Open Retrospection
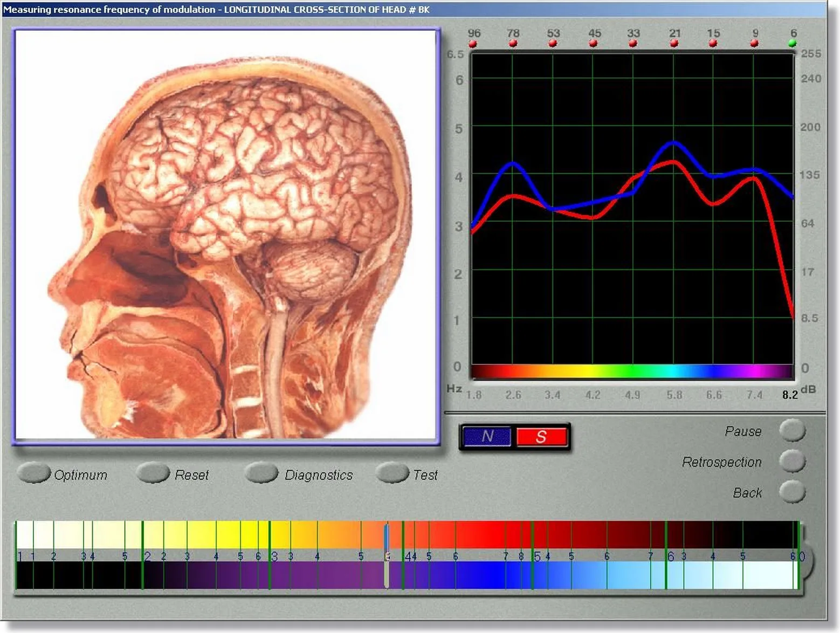The width and height of the screenshot is (840, 633). click(792, 461)
